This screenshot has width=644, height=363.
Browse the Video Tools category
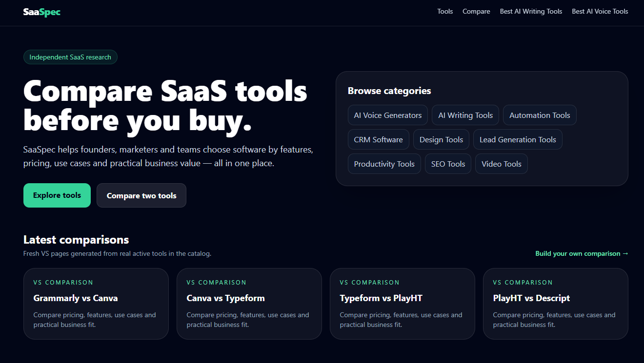coord(502,164)
